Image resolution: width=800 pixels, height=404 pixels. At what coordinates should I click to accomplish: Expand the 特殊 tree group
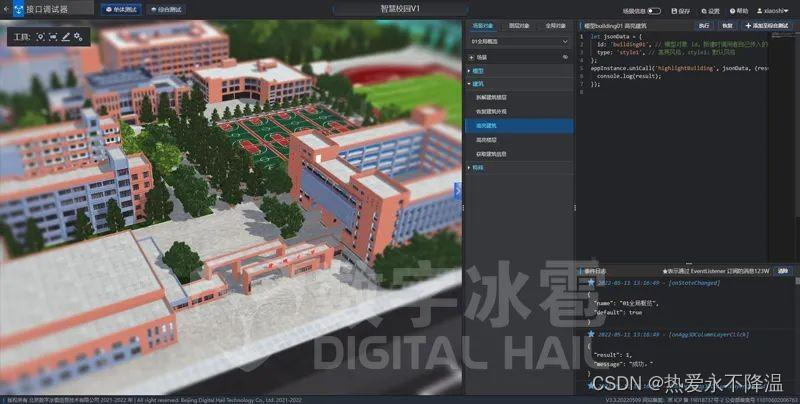[x=519, y=168]
